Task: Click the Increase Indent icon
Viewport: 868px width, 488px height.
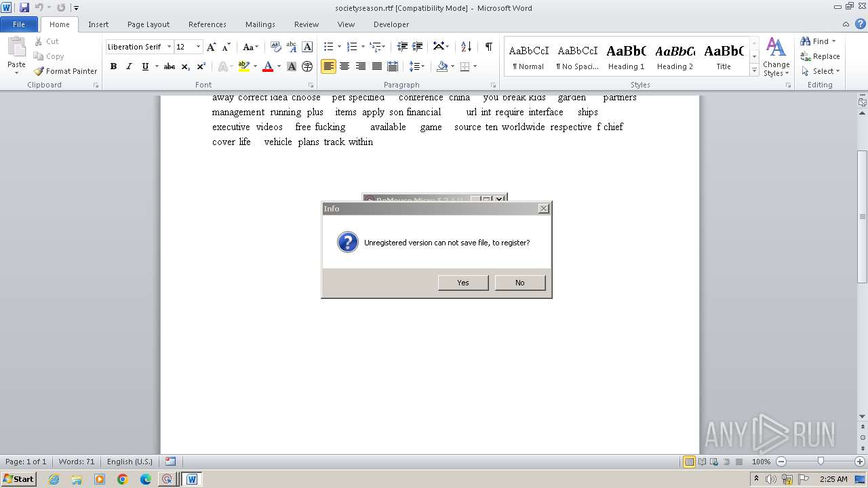Action: (x=418, y=47)
